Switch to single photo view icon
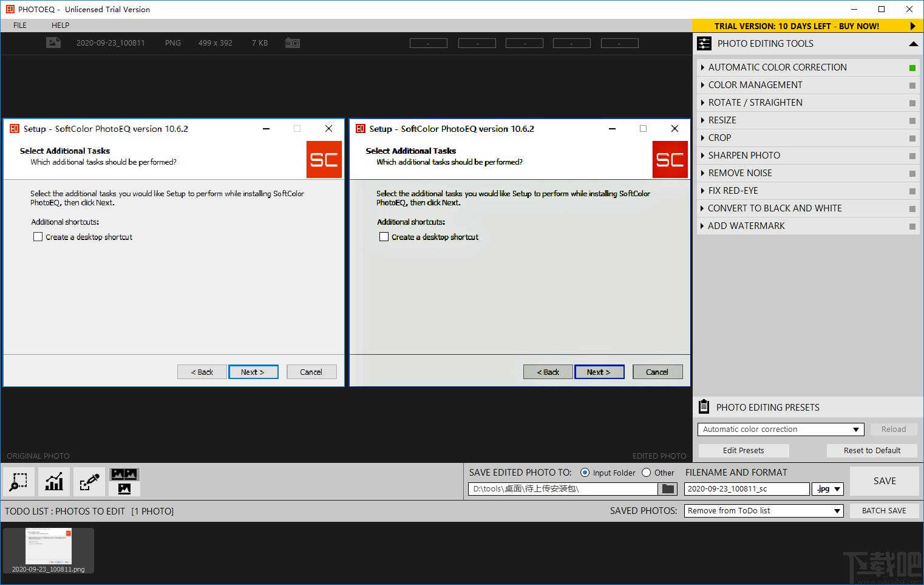Viewport: 924px width, 585px height. click(124, 488)
